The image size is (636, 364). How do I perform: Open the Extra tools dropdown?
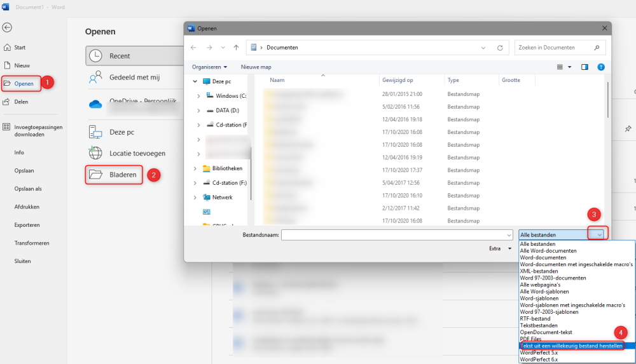tap(500, 248)
